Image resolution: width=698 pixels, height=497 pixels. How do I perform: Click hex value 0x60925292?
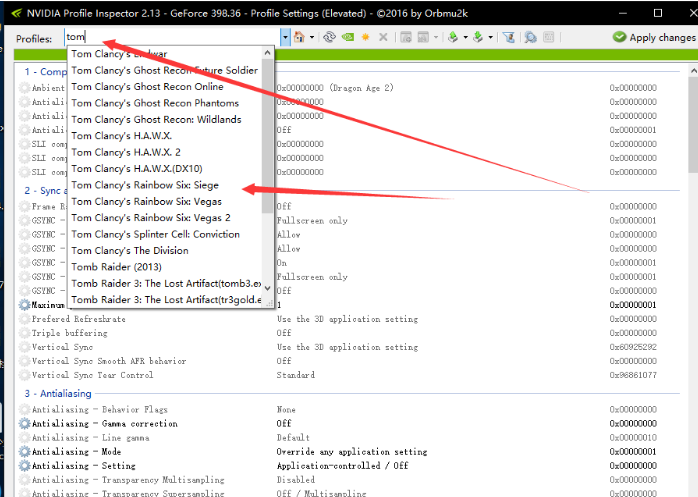(x=633, y=347)
